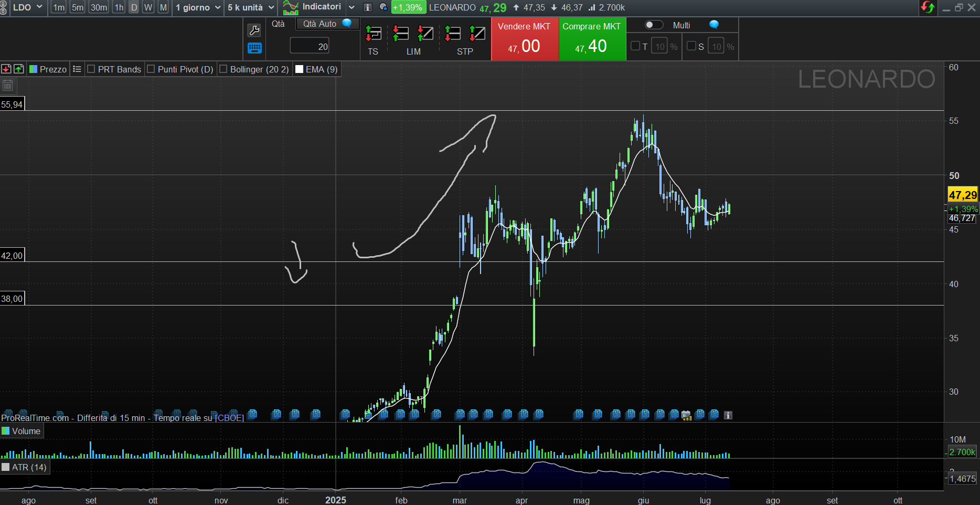This screenshot has width=980, height=505.
Task: Toggle the Multi switch
Action: [654, 25]
